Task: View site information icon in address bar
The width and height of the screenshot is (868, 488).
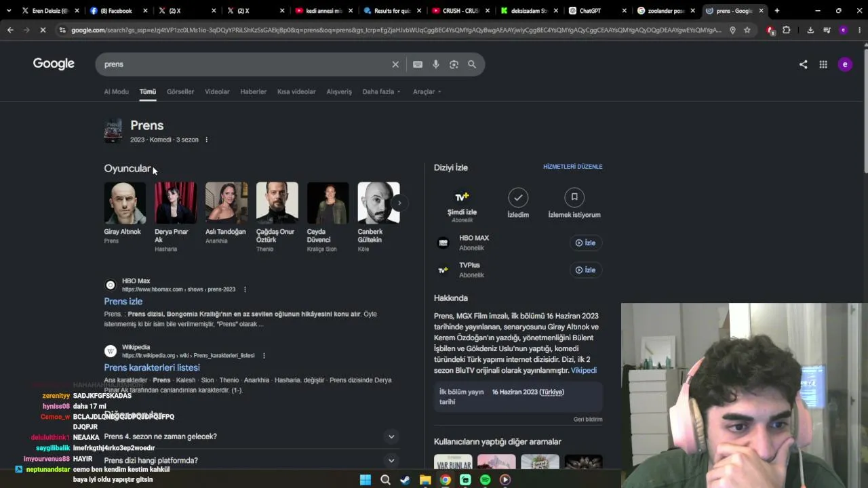Action: [62, 30]
